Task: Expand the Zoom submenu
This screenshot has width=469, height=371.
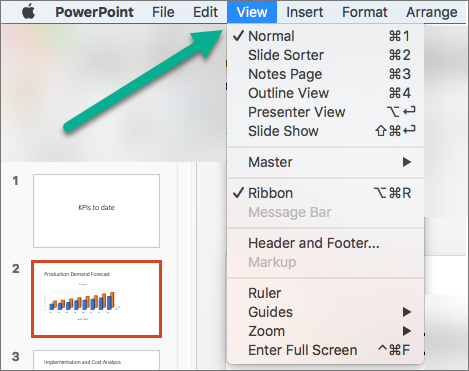Action: (x=325, y=331)
